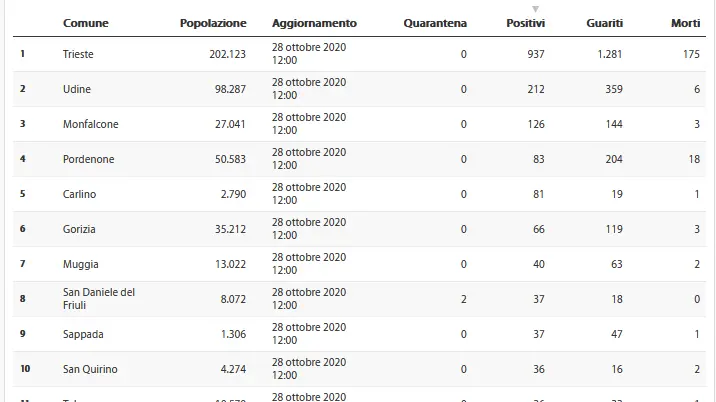
Task: Select the Sappada row
Action: click(359, 334)
